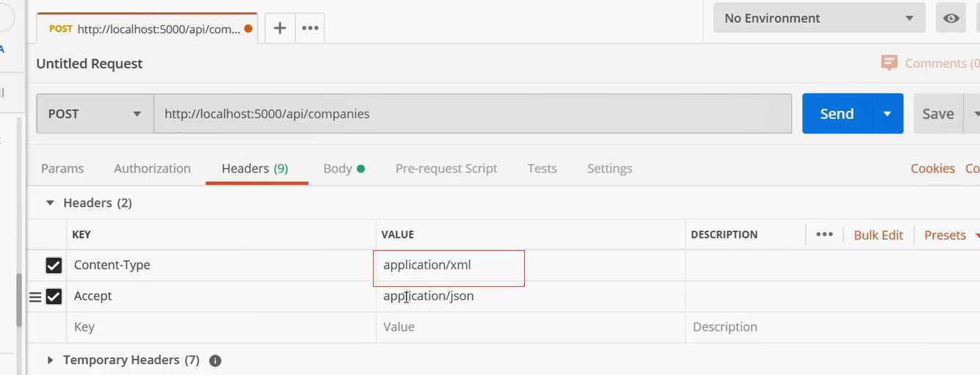Uncheck the Accept header checkbox
The width and height of the screenshot is (980, 375).
tap(54, 296)
